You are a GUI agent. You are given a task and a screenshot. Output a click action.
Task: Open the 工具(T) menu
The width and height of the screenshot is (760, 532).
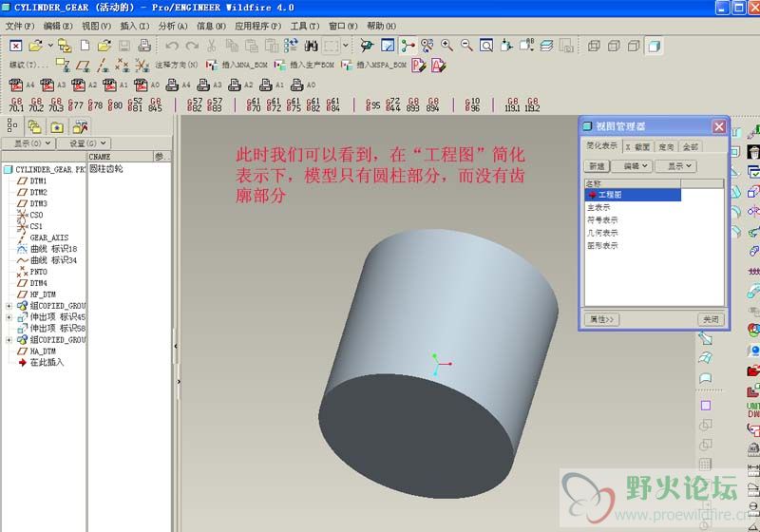(x=304, y=26)
